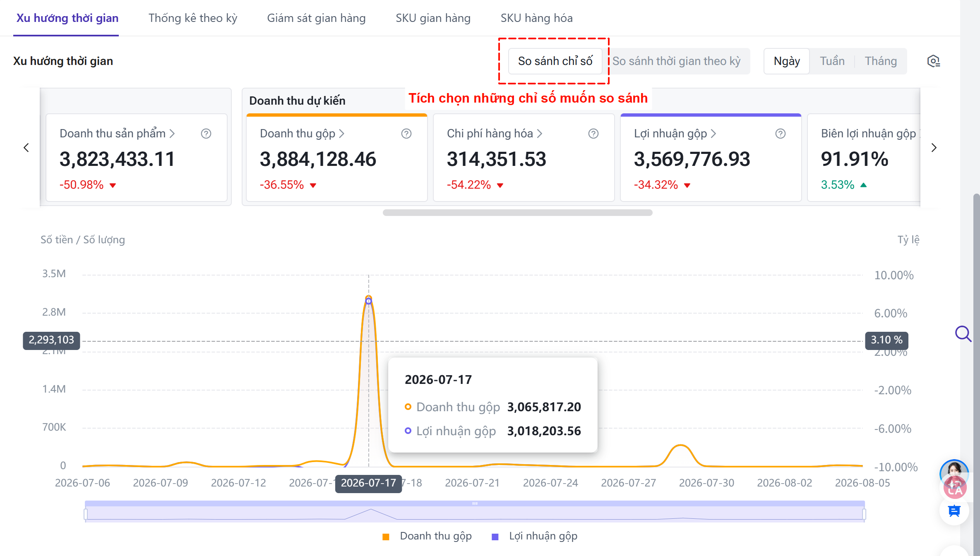This screenshot has height=556, width=980.
Task: Select the Tháng time granularity option
Action: pos(881,61)
